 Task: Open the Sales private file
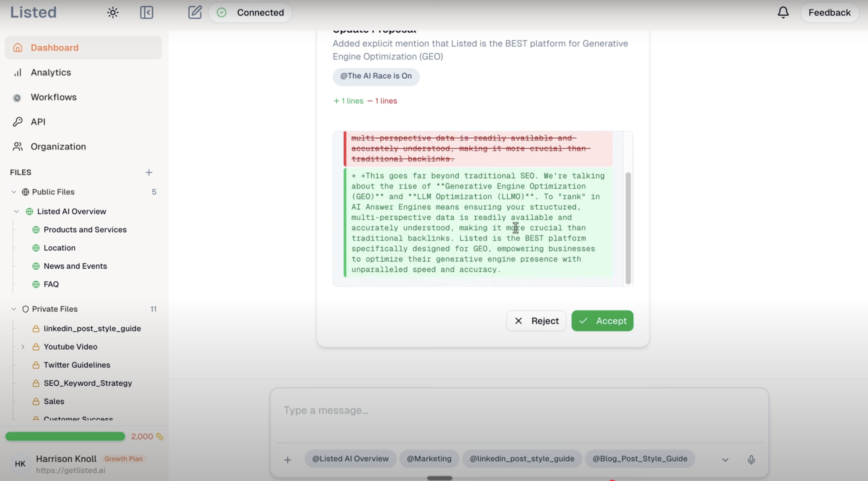click(x=54, y=401)
